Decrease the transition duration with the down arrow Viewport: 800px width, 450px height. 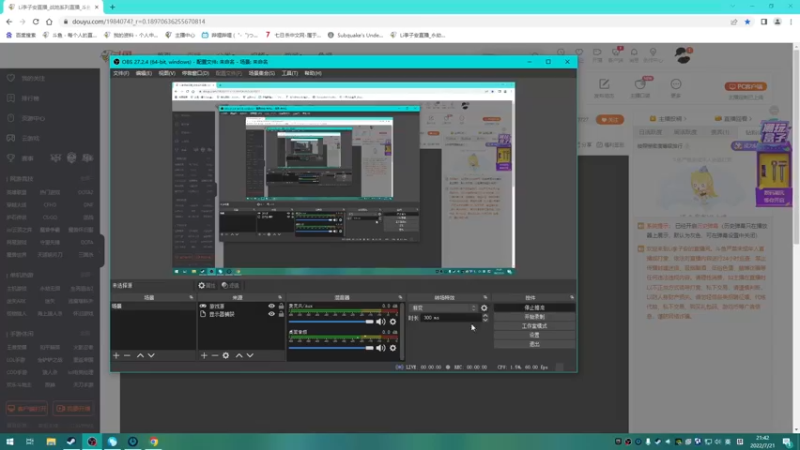coord(485,320)
